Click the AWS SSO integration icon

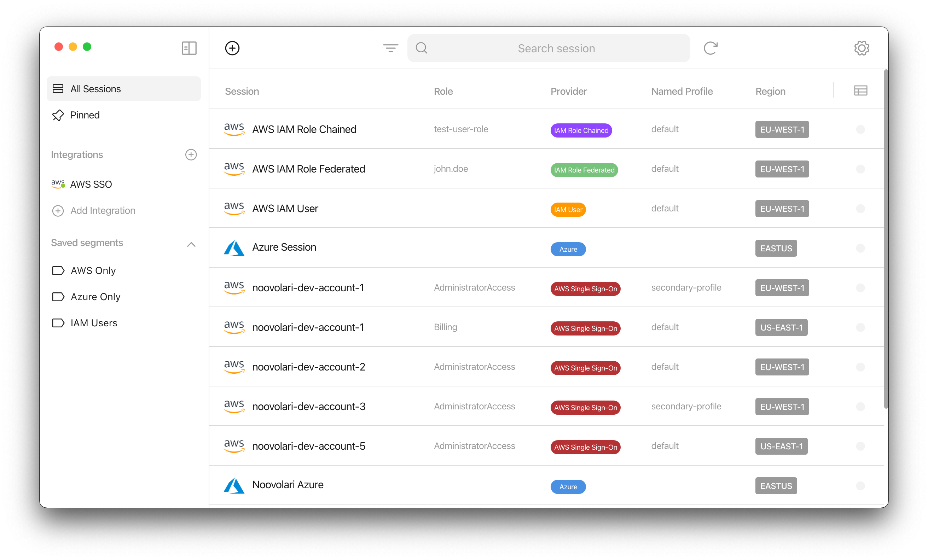(x=58, y=184)
